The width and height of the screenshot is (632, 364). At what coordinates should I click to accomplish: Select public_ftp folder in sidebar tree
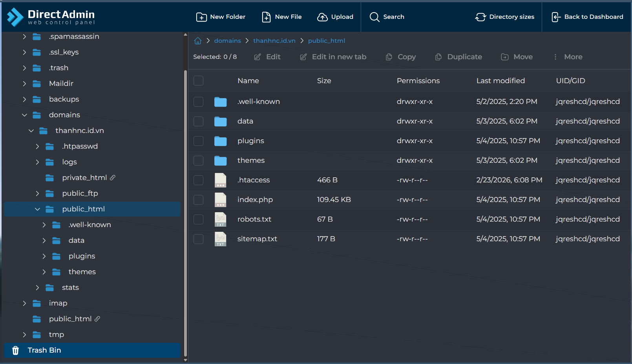[80, 193]
